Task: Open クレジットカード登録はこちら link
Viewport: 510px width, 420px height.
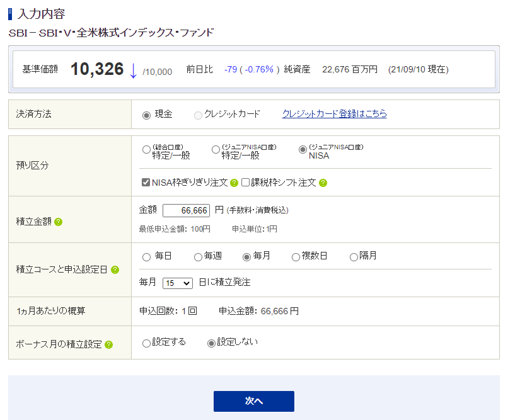Action: coord(334,114)
